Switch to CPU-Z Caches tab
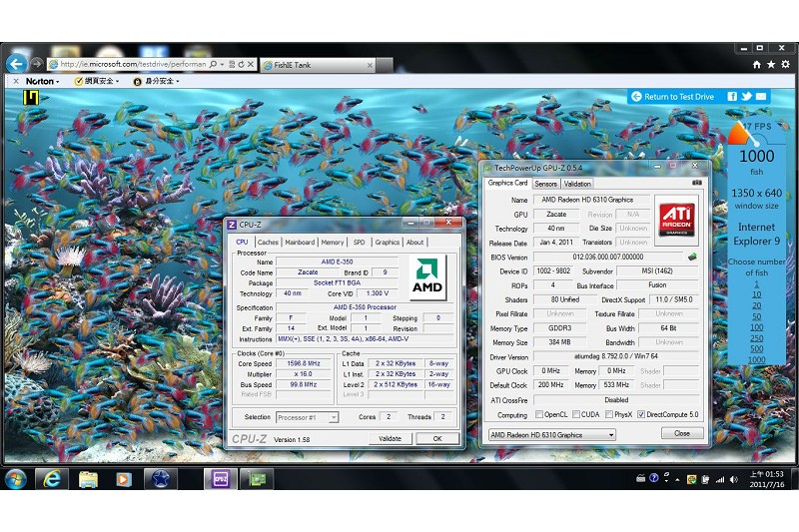This screenshot has width=799, height=532. point(268,243)
